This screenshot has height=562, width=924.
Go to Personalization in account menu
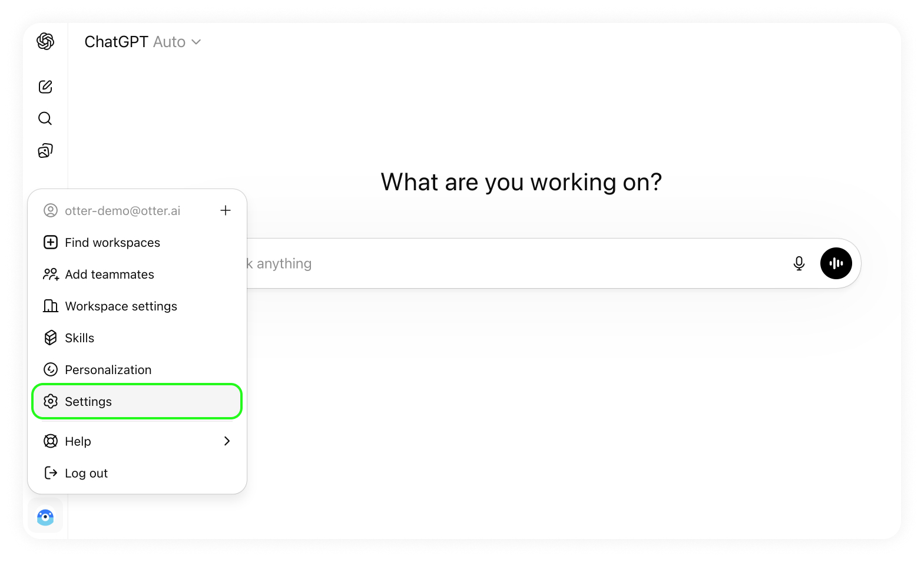point(108,370)
